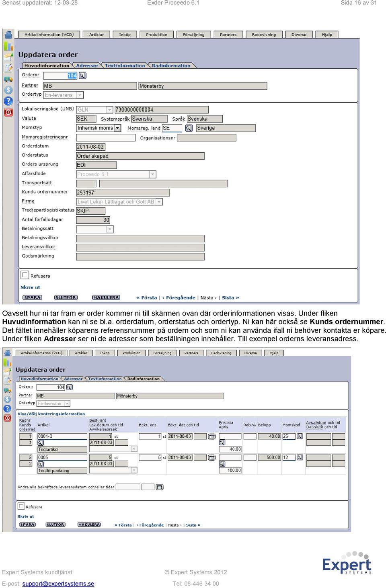Go to Föregående order in Huvudinformation view
The width and height of the screenshot is (386, 588).
(179, 298)
